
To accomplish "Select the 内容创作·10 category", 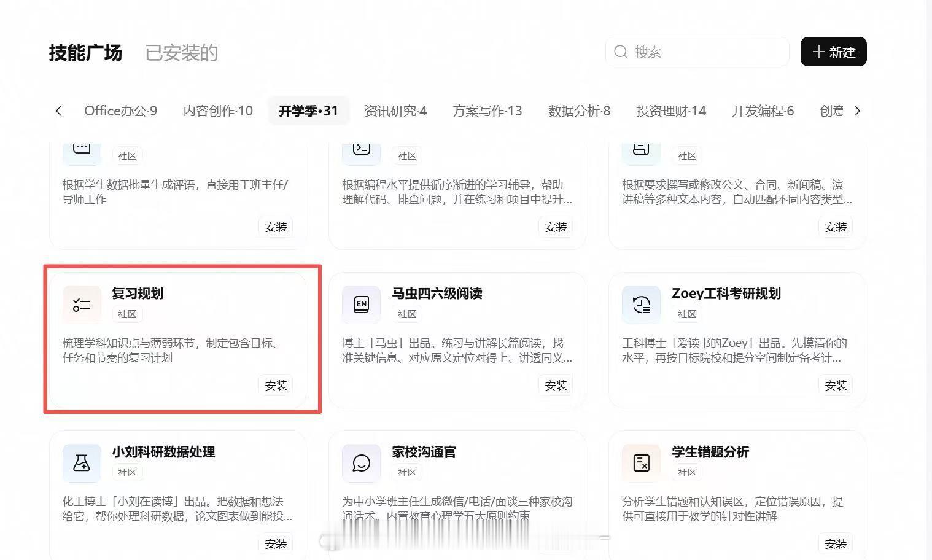I will tap(218, 111).
